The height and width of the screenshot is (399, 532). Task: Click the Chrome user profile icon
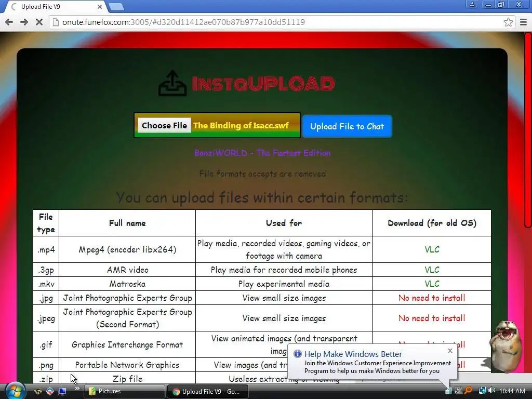point(472,5)
